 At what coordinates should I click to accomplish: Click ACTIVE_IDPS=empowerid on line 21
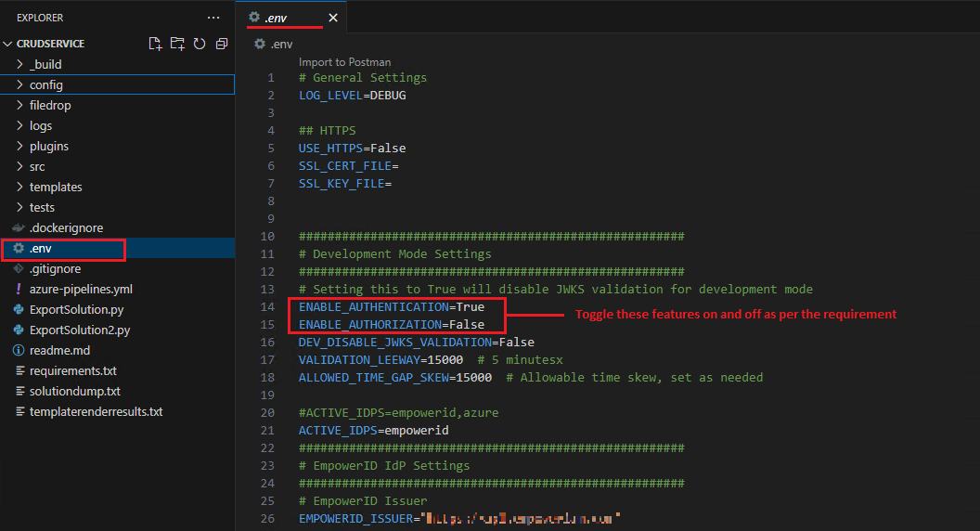pos(374,431)
